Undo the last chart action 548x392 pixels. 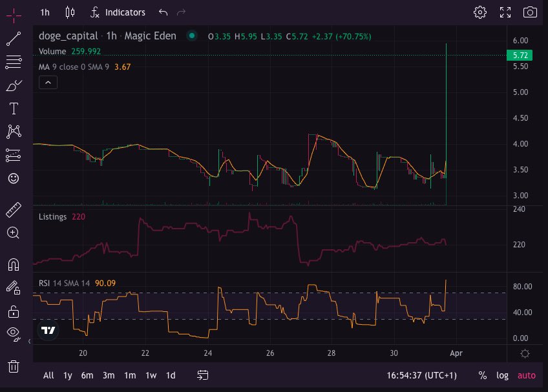163,12
